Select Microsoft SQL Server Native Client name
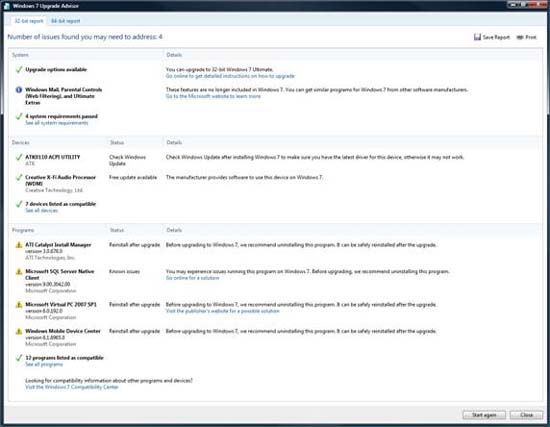 (x=60, y=274)
